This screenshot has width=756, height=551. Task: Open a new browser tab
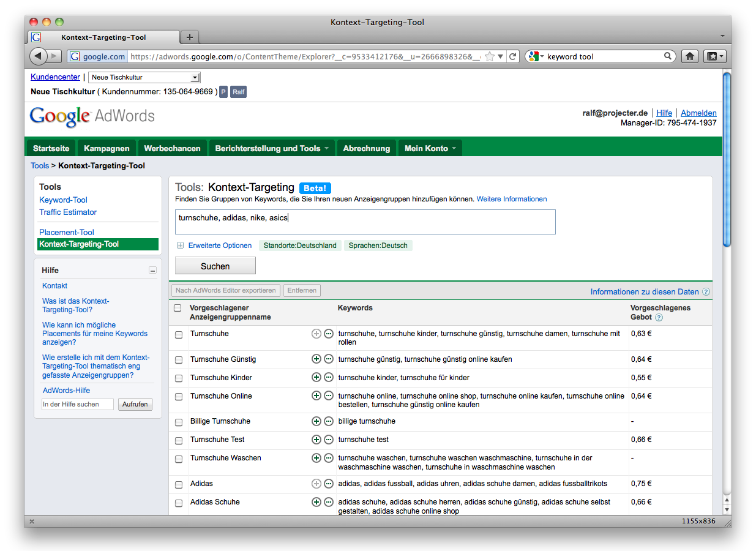190,37
